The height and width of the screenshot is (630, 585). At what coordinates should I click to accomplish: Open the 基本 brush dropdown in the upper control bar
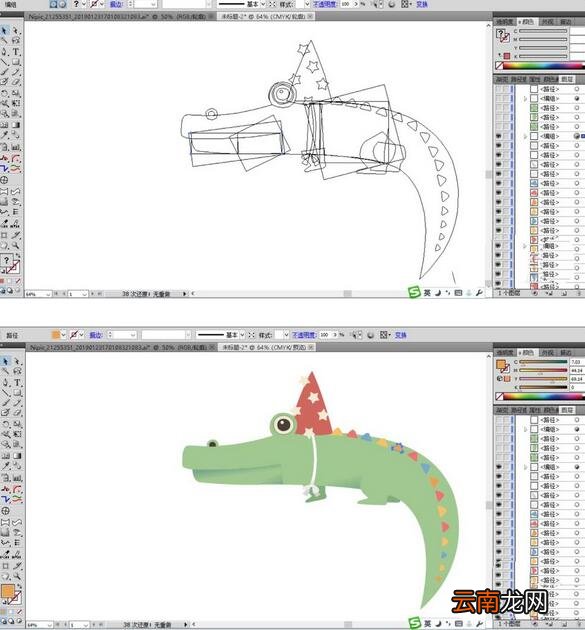click(x=263, y=4)
